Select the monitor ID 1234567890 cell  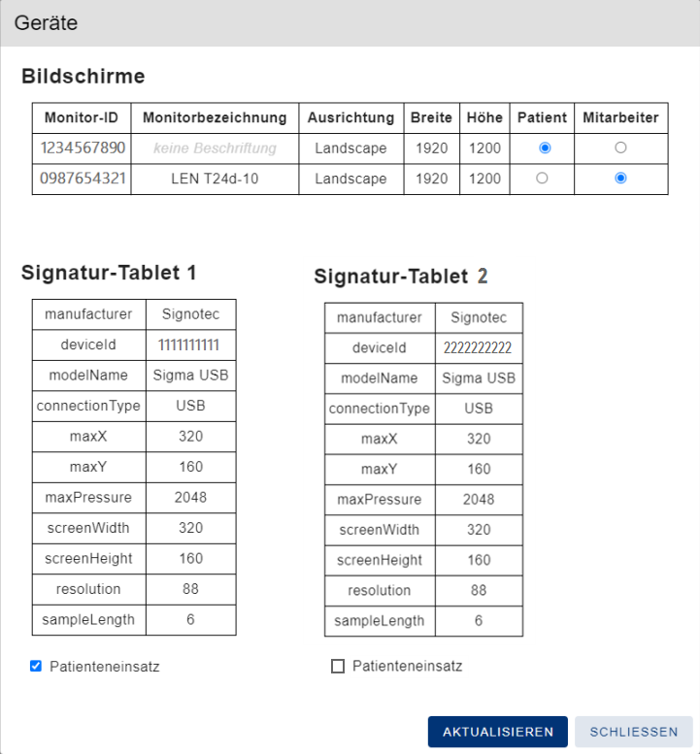pyautogui.click(x=83, y=148)
